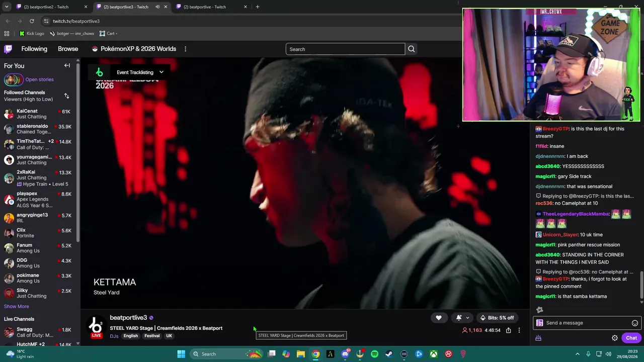
Task: Browse the DJs category link
Action: [x=114, y=336]
